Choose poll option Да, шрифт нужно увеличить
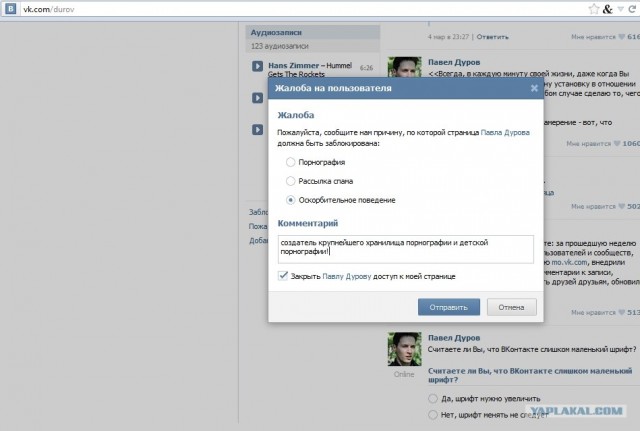Image resolution: width=640 pixels, height=431 pixels. click(x=433, y=398)
